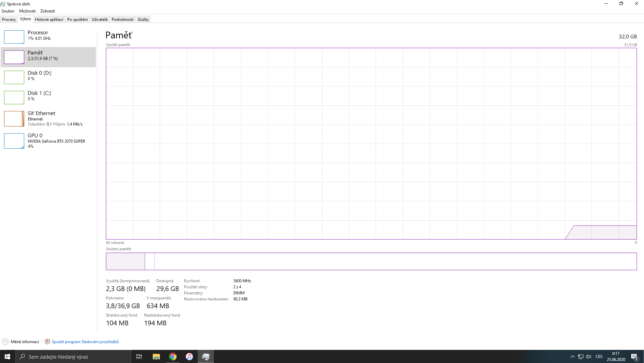Click the Task View taskbar icon

139,357
